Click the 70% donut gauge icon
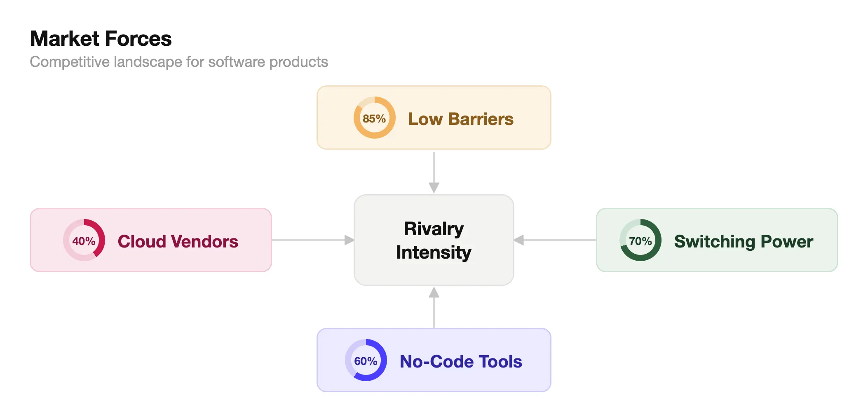 [x=640, y=240]
